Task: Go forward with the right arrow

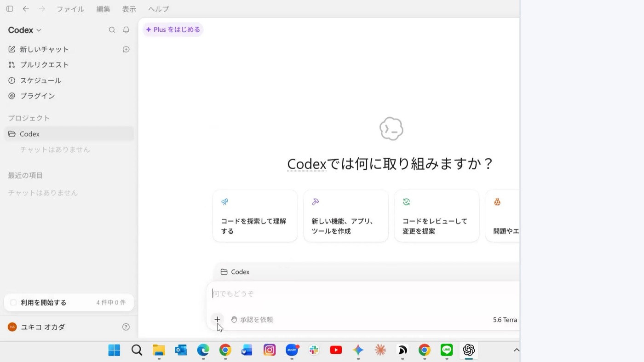Action: point(42,9)
